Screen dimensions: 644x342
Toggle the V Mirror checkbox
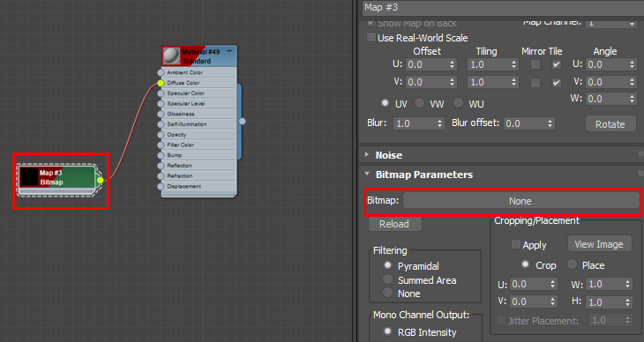point(535,83)
